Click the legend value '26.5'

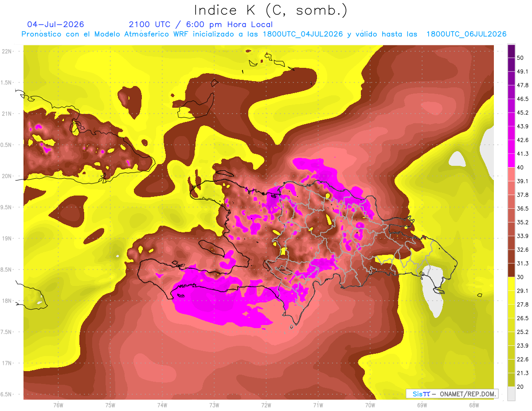[x=523, y=318]
